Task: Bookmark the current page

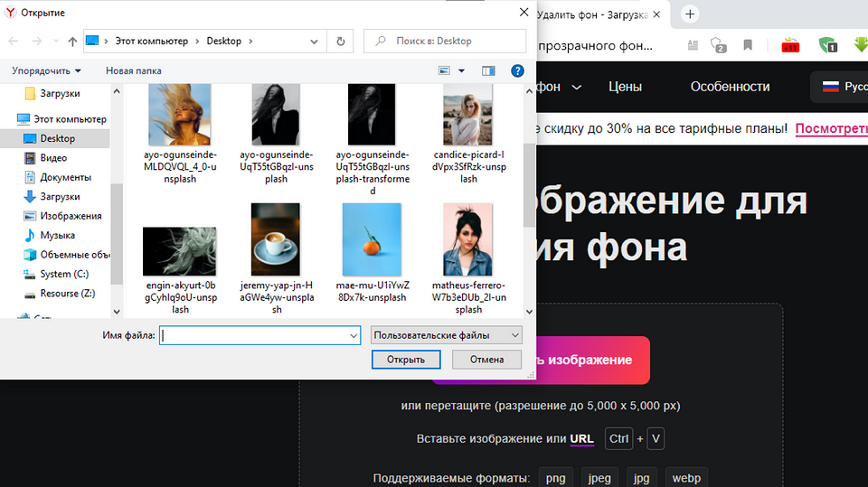Action: 748,45
